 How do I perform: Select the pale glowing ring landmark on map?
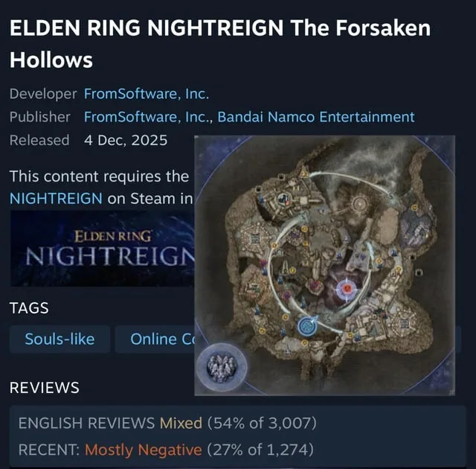coord(360,203)
